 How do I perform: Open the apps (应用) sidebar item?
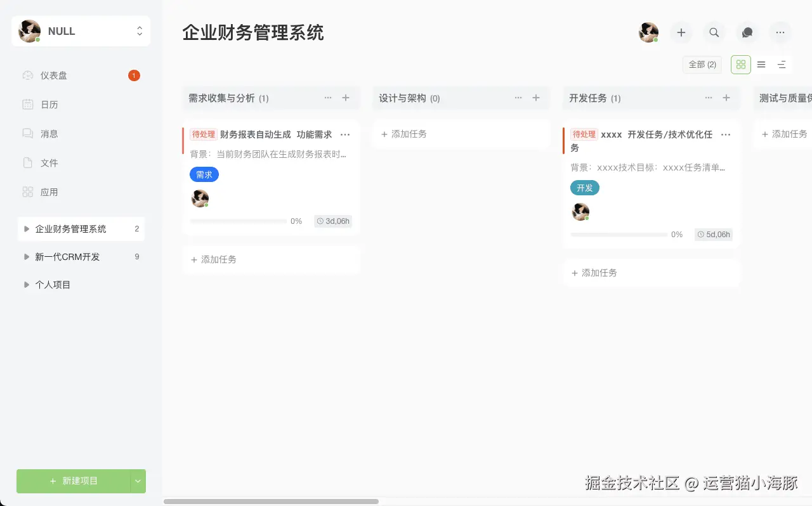coord(81,192)
